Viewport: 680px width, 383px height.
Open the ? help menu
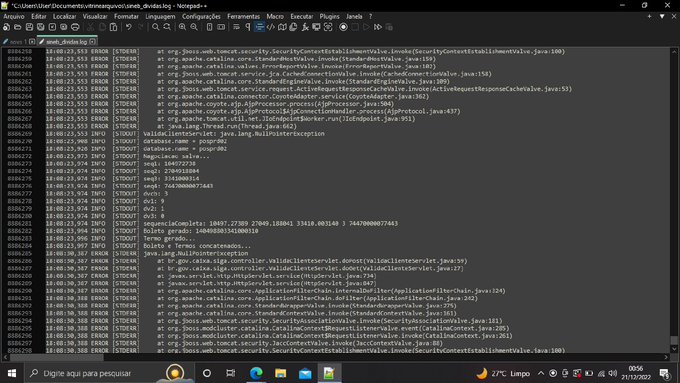click(x=370, y=16)
